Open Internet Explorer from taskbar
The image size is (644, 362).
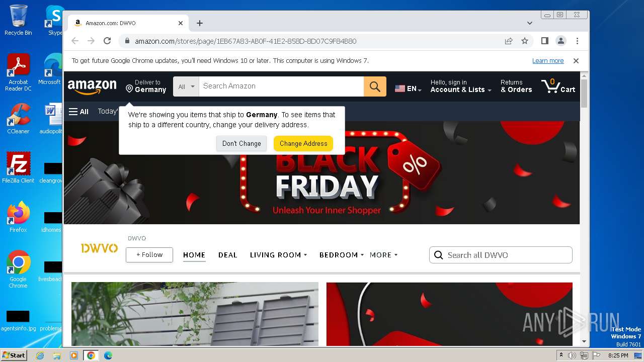(x=40, y=355)
